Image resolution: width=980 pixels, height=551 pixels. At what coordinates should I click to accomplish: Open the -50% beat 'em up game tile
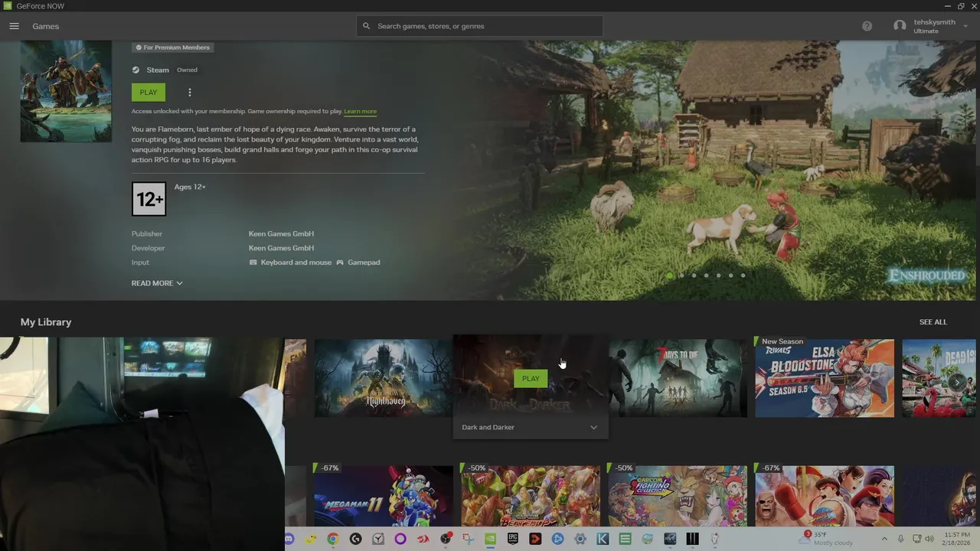[531, 495]
